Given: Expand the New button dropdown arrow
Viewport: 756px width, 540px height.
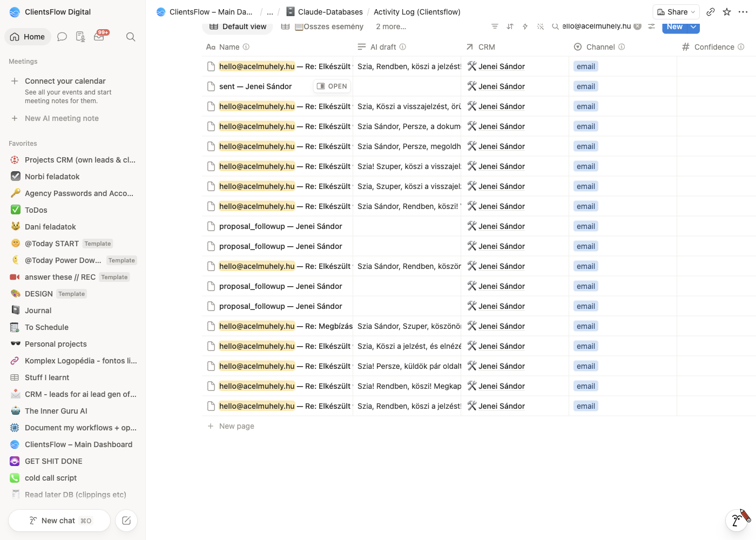Looking at the screenshot, I should pos(693,26).
